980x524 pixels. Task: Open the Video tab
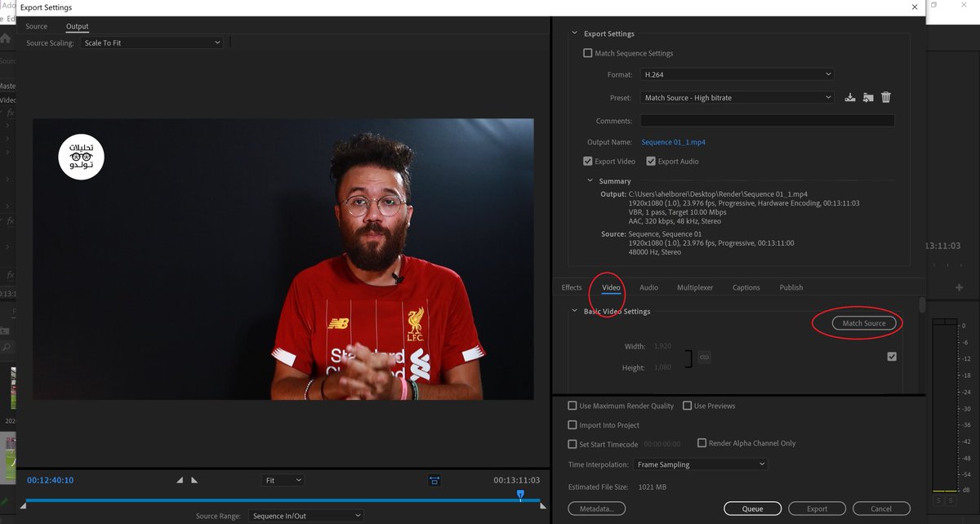click(611, 287)
